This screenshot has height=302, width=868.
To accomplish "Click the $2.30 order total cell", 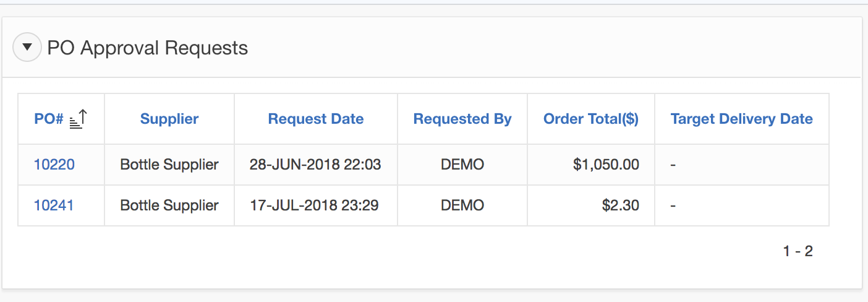I will click(620, 205).
